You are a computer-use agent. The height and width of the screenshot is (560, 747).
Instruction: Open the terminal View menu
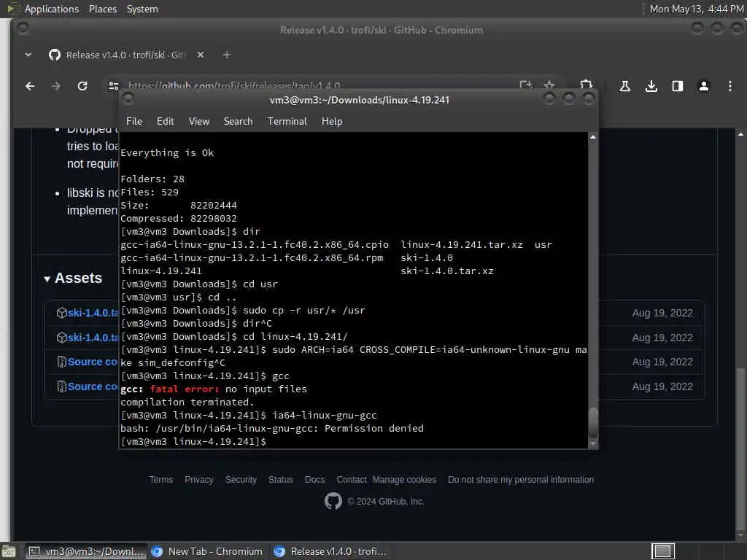click(x=199, y=122)
